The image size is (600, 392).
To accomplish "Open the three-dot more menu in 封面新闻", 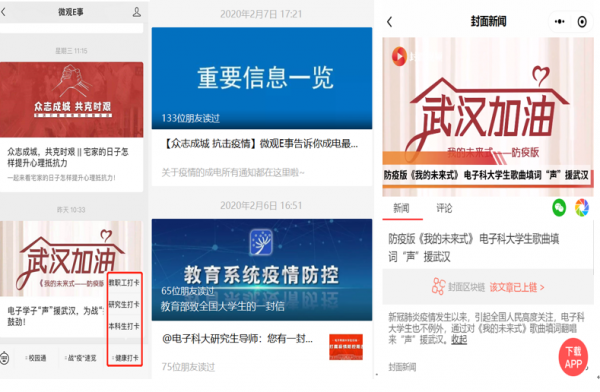I will [559, 22].
